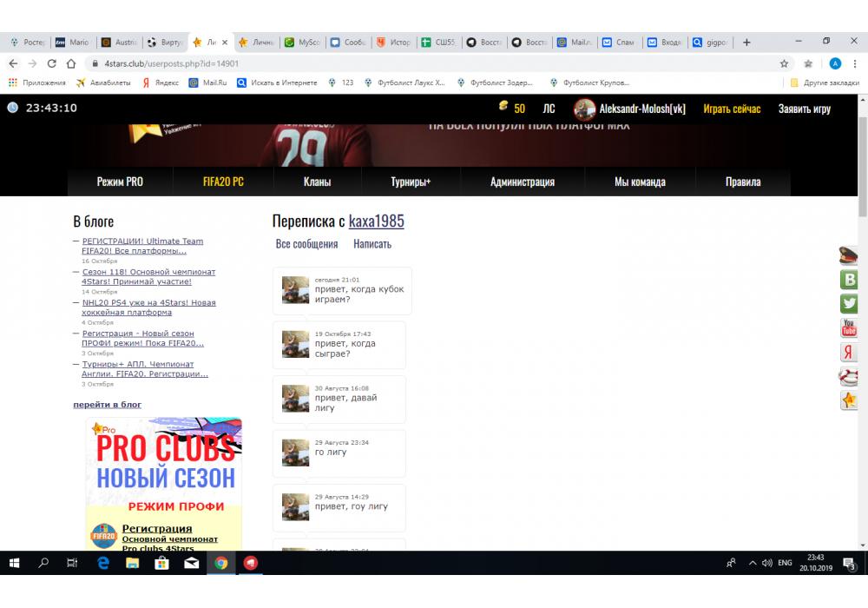Open the FIFA20 PC navigation item
Screen dimensions: 868x608
pos(223,182)
